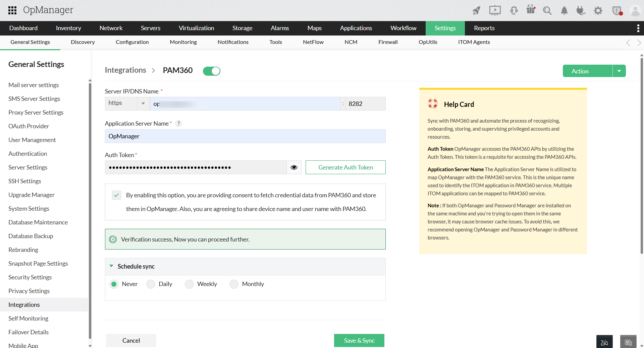Click the headset support icon
Screen dimensions: 644x348
514,11
